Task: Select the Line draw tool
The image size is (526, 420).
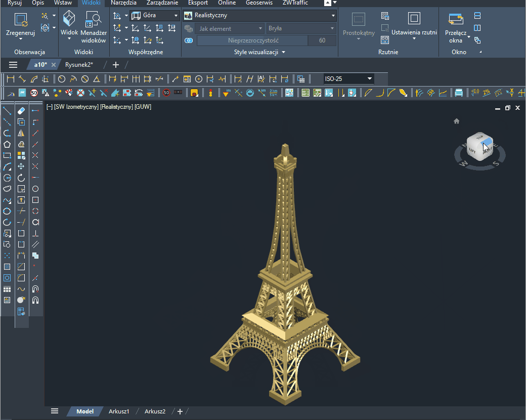Action: (7, 111)
